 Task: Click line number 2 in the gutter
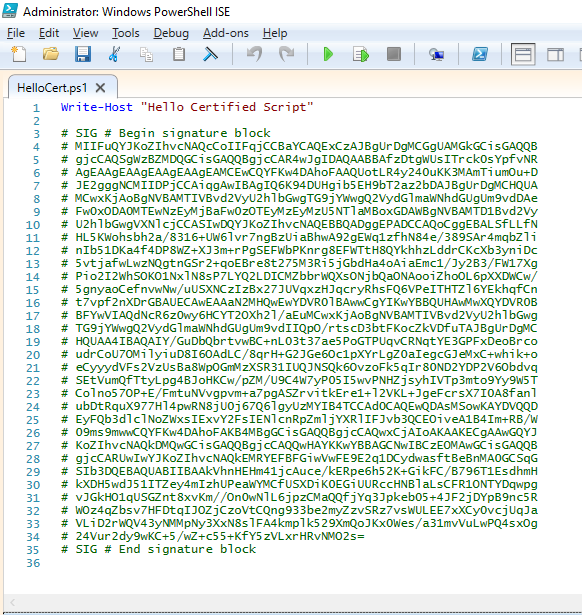tap(36, 121)
